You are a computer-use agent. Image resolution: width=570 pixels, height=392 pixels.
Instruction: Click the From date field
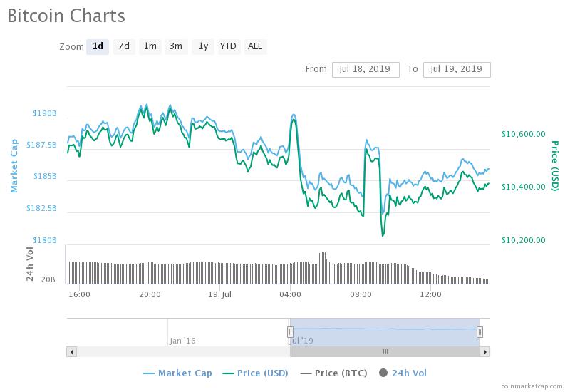point(366,69)
